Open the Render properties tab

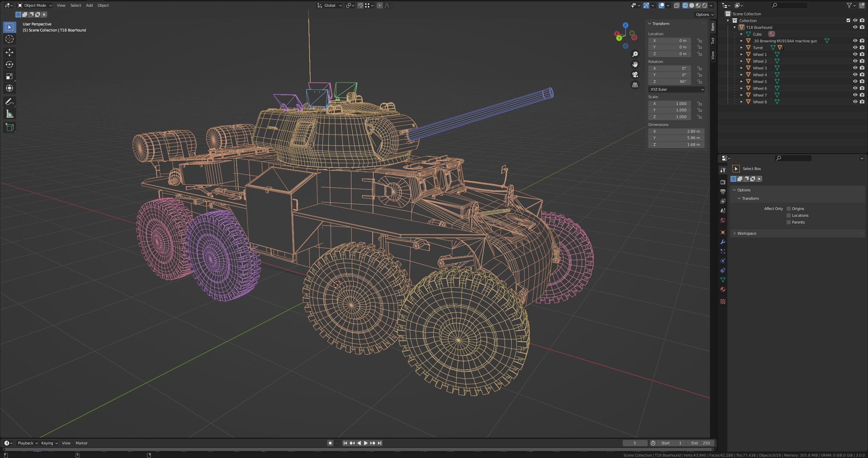723,182
